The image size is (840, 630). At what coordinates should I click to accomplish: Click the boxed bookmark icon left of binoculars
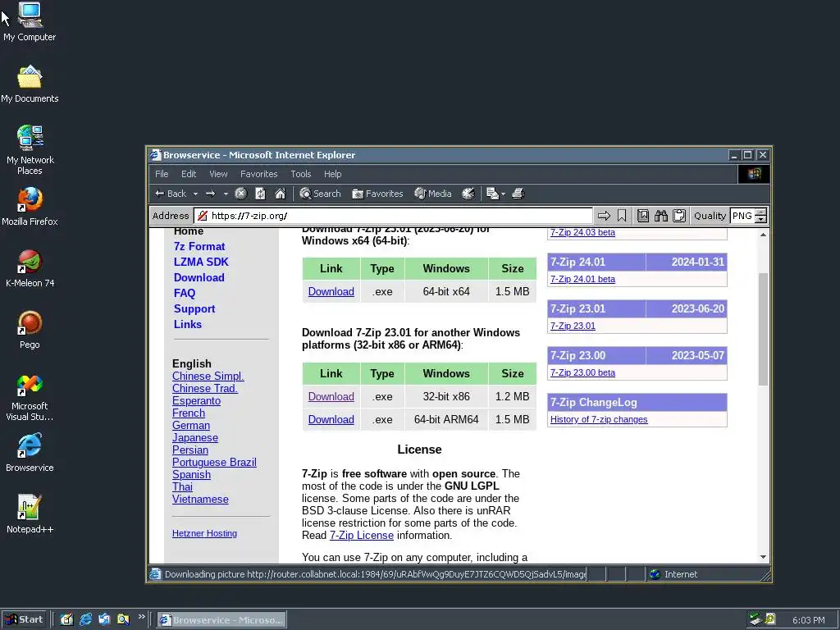point(643,216)
